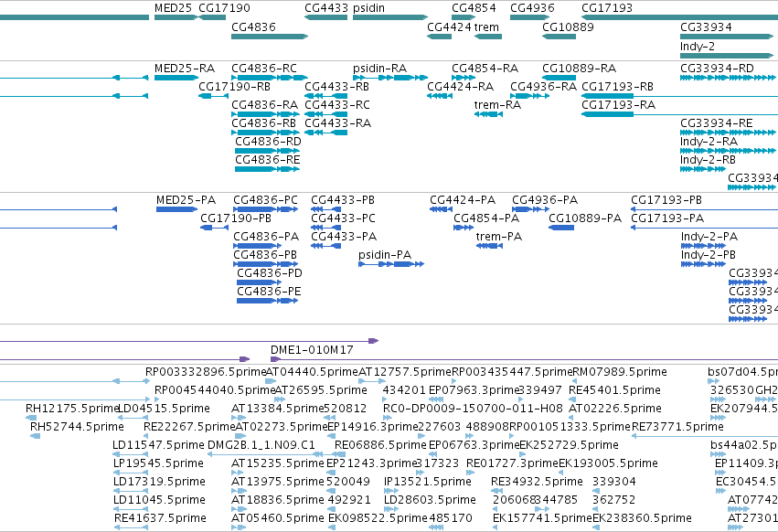This screenshot has width=778, height=532.
Task: Open the CG17190-PB protein
Action: tap(214, 228)
